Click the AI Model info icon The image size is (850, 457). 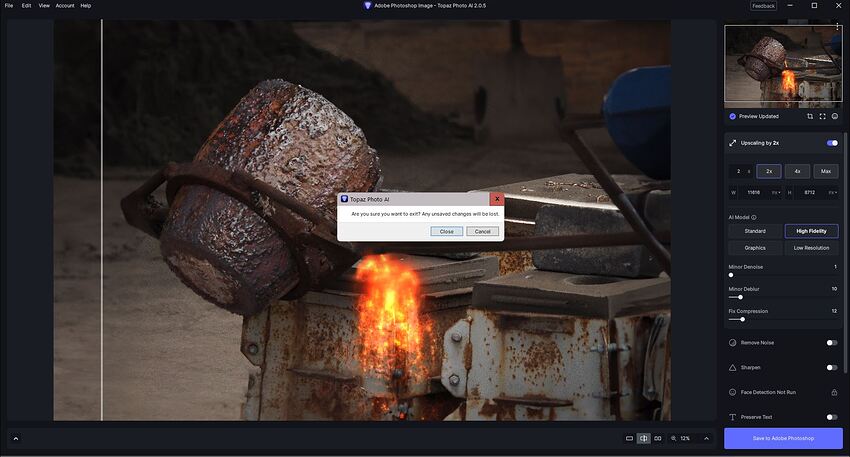[x=754, y=217]
